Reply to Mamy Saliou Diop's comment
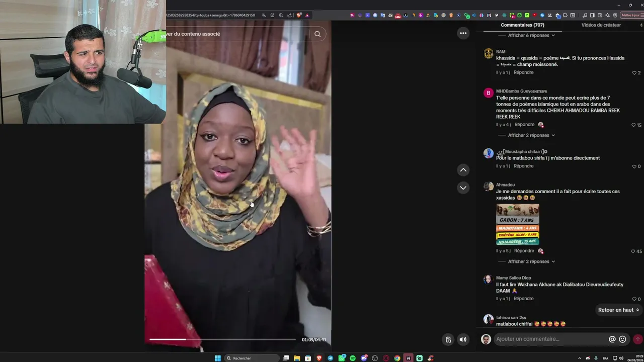The width and height of the screenshot is (644, 362). pos(523,299)
